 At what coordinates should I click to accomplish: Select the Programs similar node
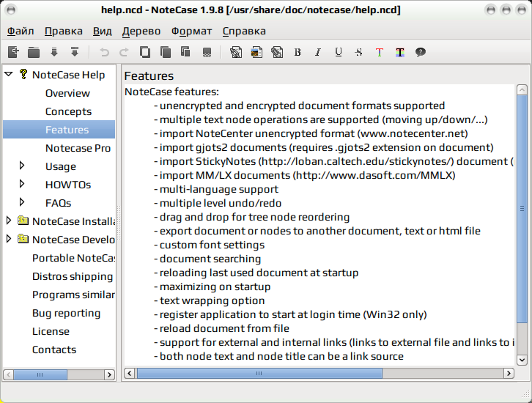pos(73,295)
